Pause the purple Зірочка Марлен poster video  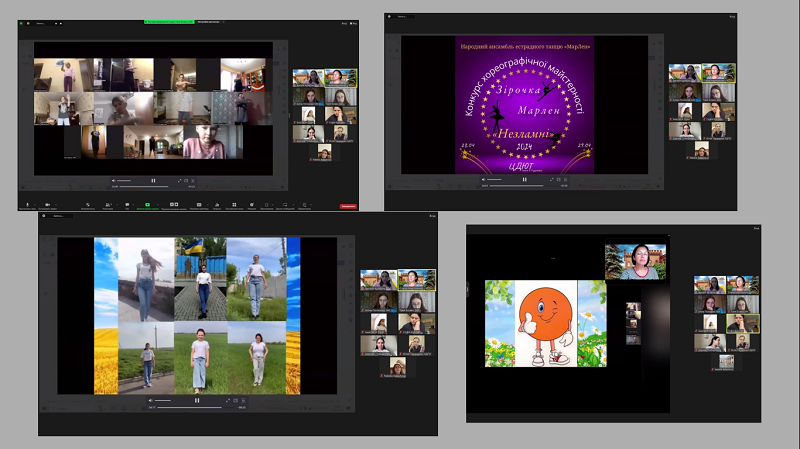tap(523, 180)
